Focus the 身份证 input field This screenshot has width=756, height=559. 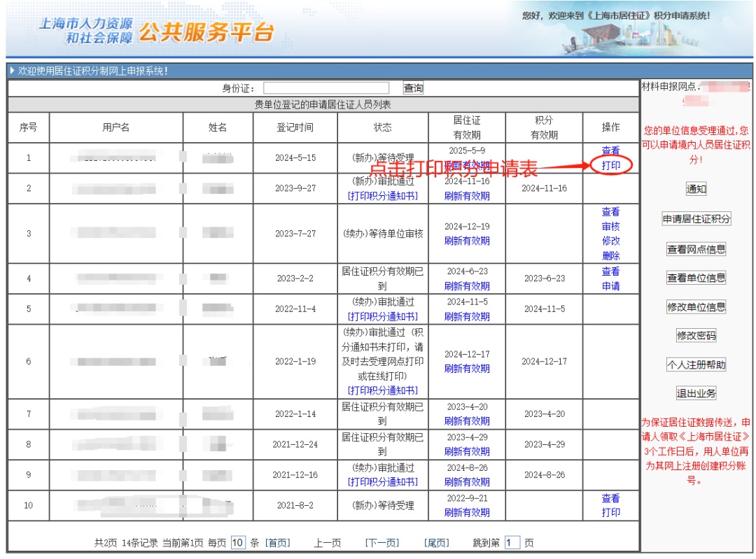click(326, 88)
